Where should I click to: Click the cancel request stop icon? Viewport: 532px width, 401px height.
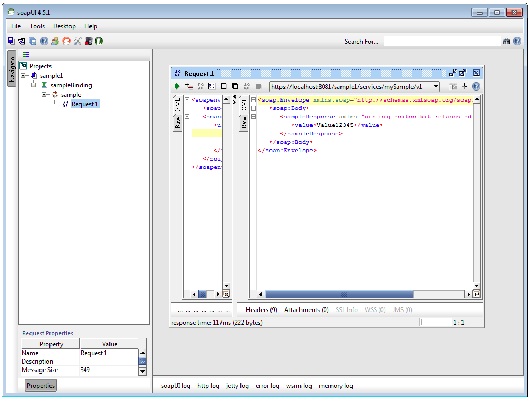[x=258, y=86]
